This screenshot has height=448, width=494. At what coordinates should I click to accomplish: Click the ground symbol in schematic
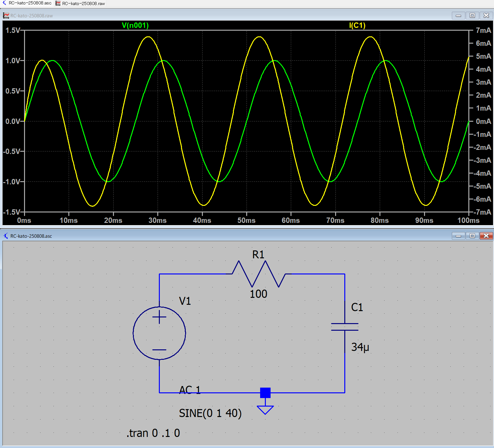click(265, 409)
